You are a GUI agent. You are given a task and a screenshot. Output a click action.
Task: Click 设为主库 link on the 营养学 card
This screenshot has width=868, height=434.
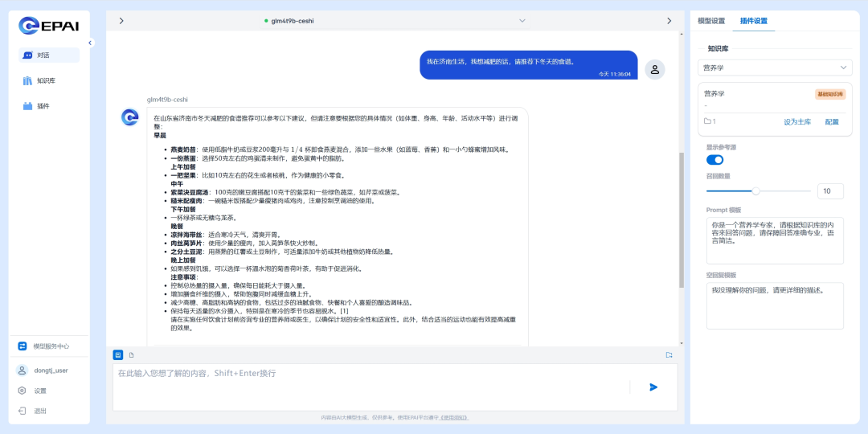tap(797, 122)
